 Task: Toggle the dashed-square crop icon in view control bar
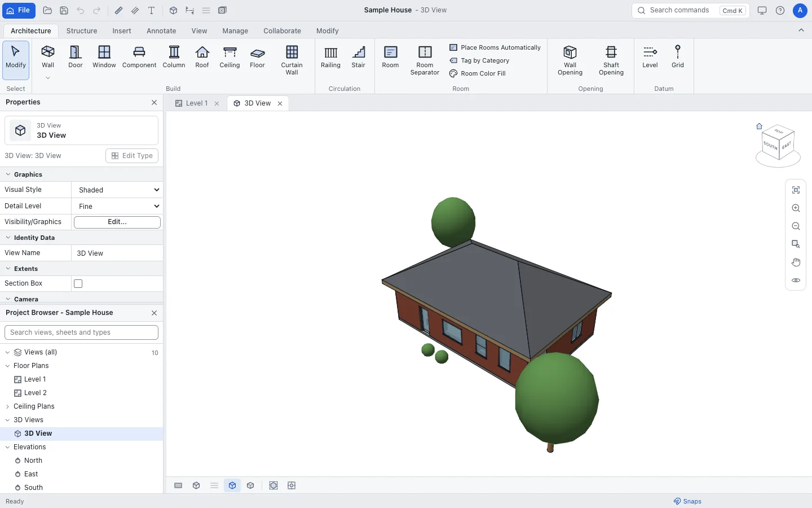(273, 485)
